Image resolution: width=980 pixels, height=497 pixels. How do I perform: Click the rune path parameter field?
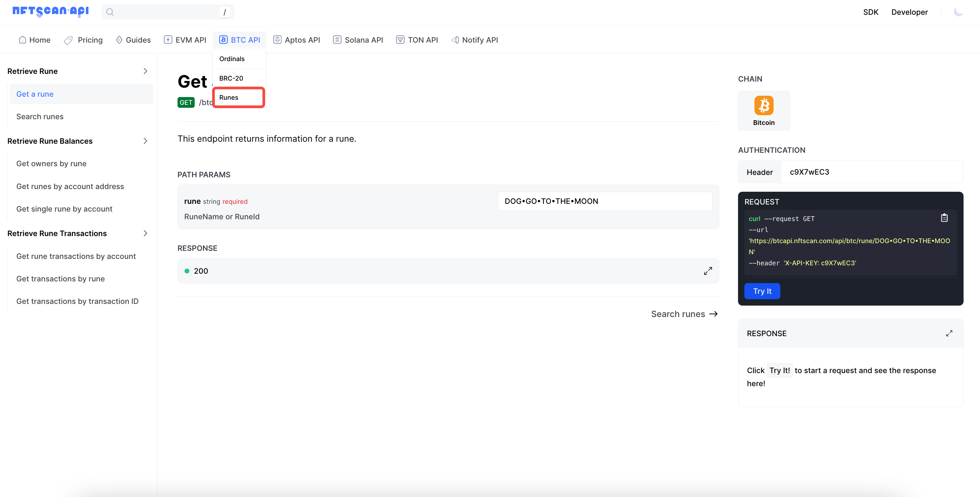click(605, 201)
